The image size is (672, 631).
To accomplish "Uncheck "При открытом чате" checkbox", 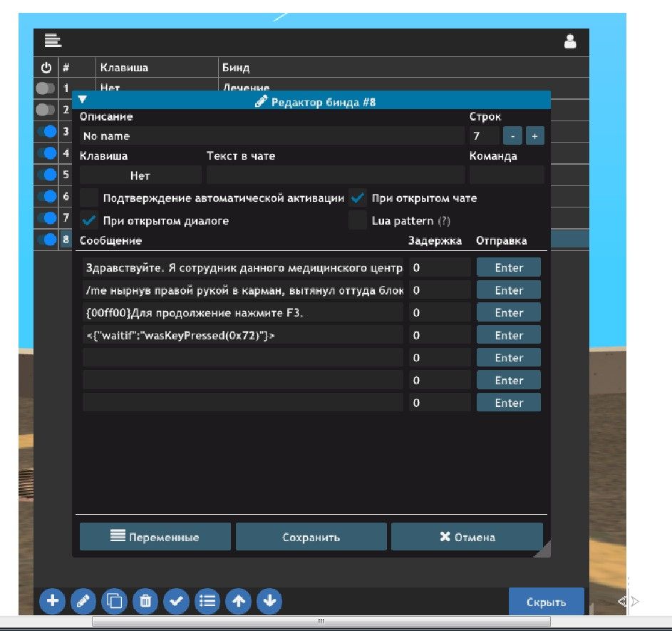I will coord(358,197).
